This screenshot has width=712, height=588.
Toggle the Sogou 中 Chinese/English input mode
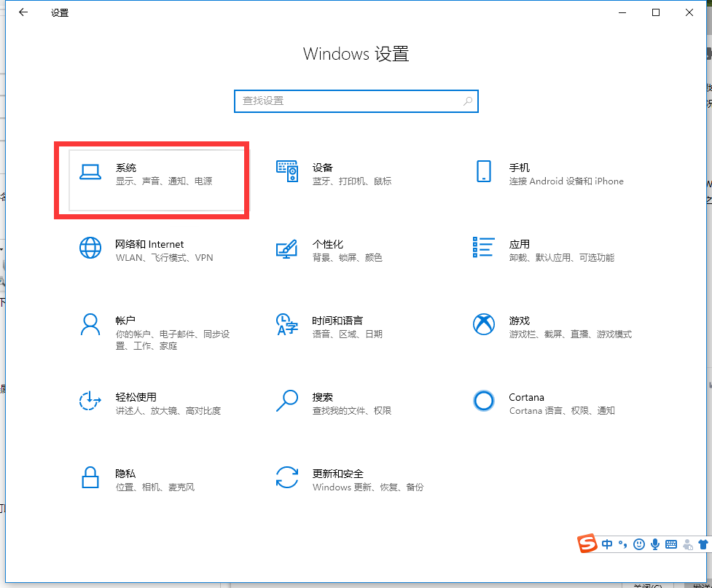coord(607,544)
